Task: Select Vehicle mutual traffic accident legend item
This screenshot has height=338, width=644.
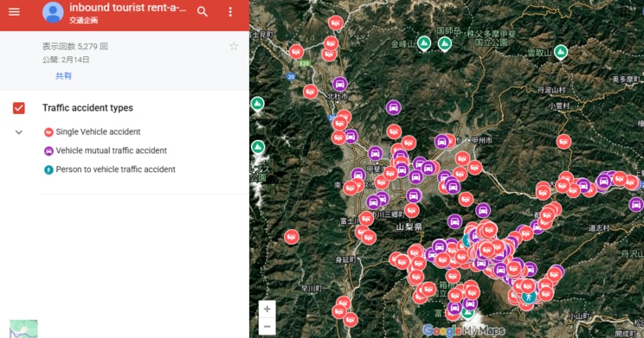Action: tap(106, 150)
